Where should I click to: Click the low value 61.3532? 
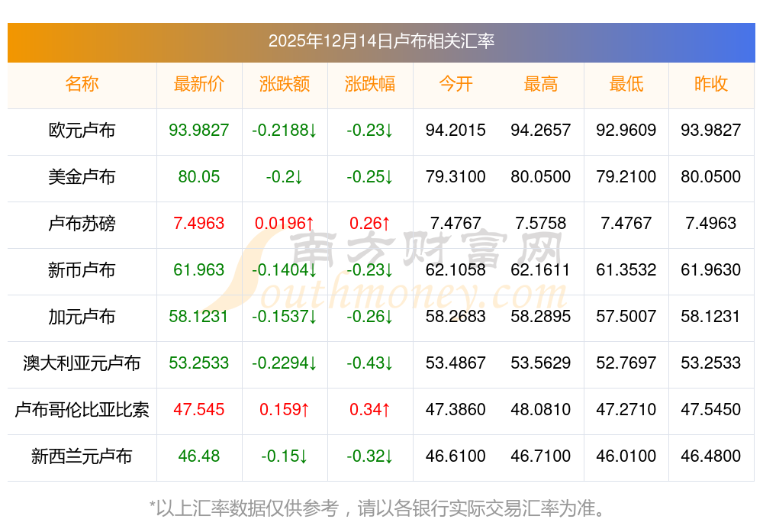coord(626,269)
